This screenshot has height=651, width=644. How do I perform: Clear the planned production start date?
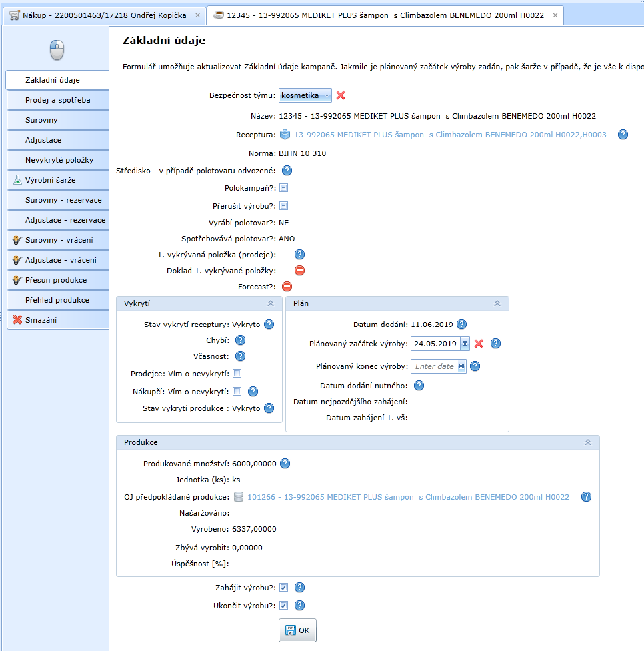(x=479, y=344)
